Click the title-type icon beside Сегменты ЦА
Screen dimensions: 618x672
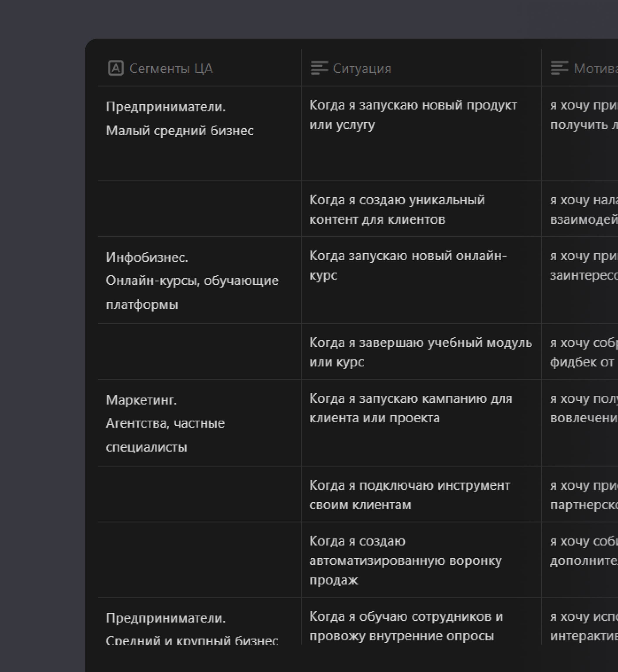tap(116, 68)
